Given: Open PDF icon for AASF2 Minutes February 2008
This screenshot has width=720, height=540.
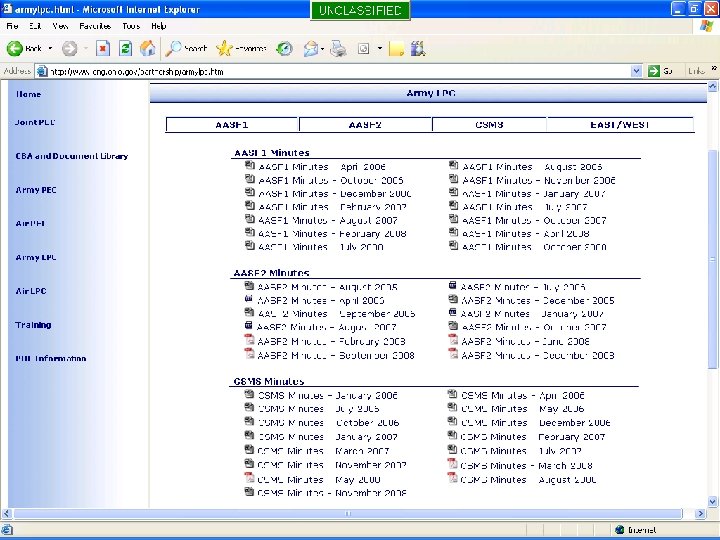Looking at the screenshot, I should coord(249,341).
